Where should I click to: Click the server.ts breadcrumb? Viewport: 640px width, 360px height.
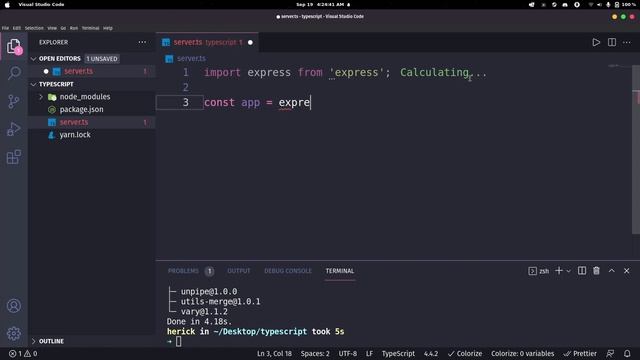point(191,58)
